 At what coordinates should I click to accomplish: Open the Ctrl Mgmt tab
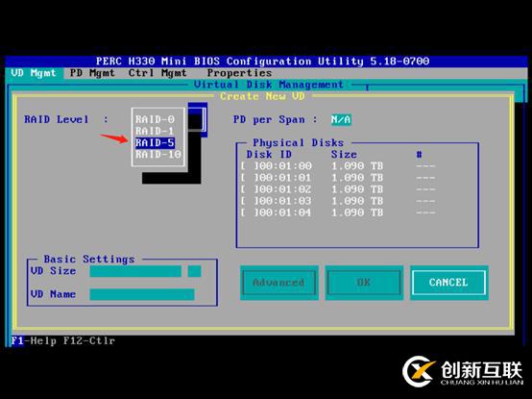(x=157, y=73)
